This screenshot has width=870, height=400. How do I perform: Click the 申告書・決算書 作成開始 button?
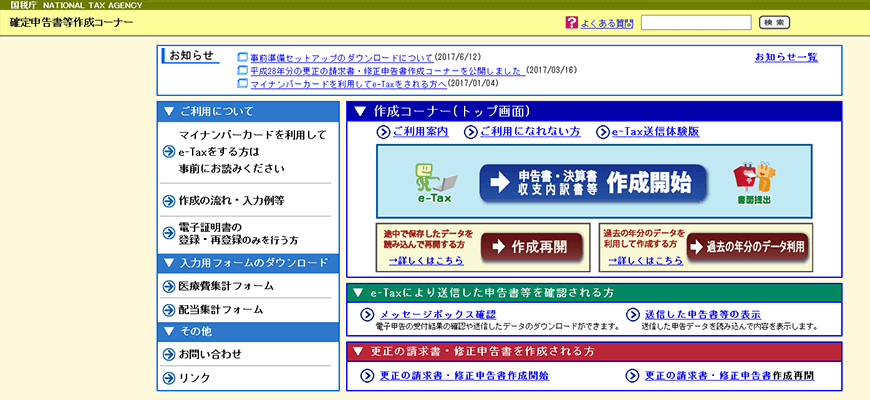coord(593,183)
